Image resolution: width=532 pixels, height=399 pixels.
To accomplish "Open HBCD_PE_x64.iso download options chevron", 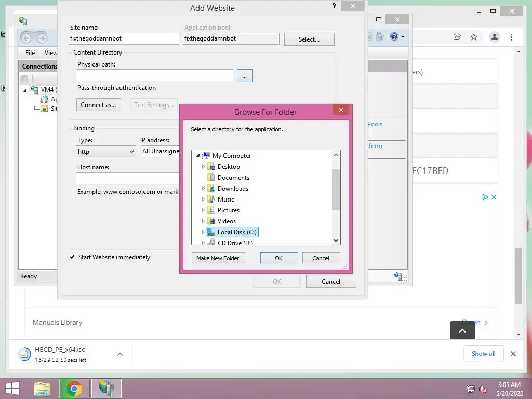I will (x=120, y=354).
